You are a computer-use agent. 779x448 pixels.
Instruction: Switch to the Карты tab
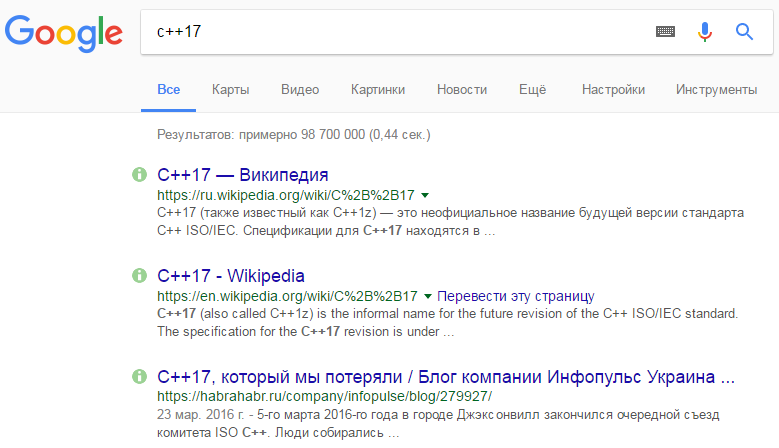tap(231, 90)
